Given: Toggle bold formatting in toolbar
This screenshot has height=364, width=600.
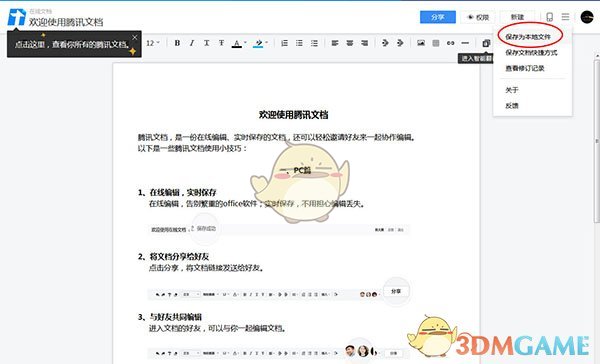Looking at the screenshot, I should [177, 43].
